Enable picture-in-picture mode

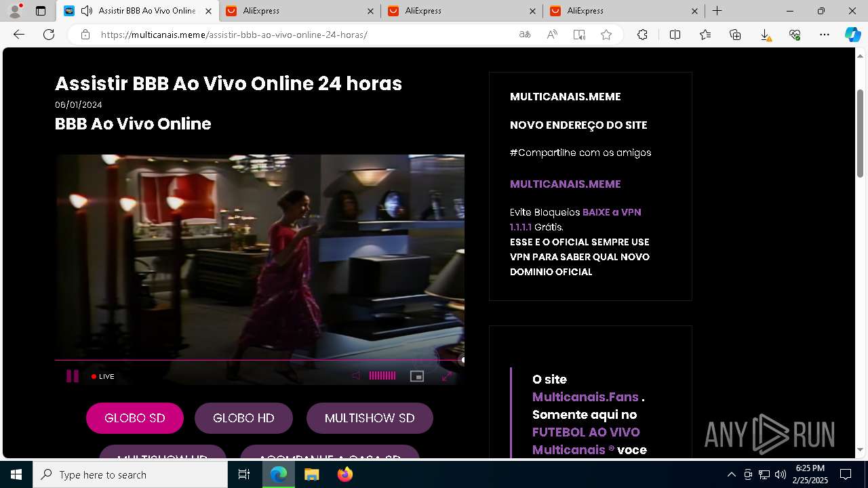click(417, 376)
